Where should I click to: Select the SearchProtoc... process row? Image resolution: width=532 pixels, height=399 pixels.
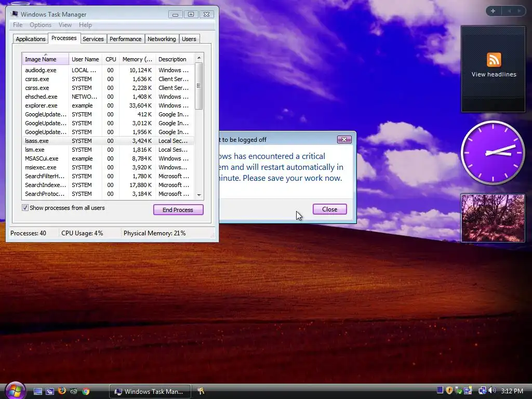pyautogui.click(x=108, y=194)
